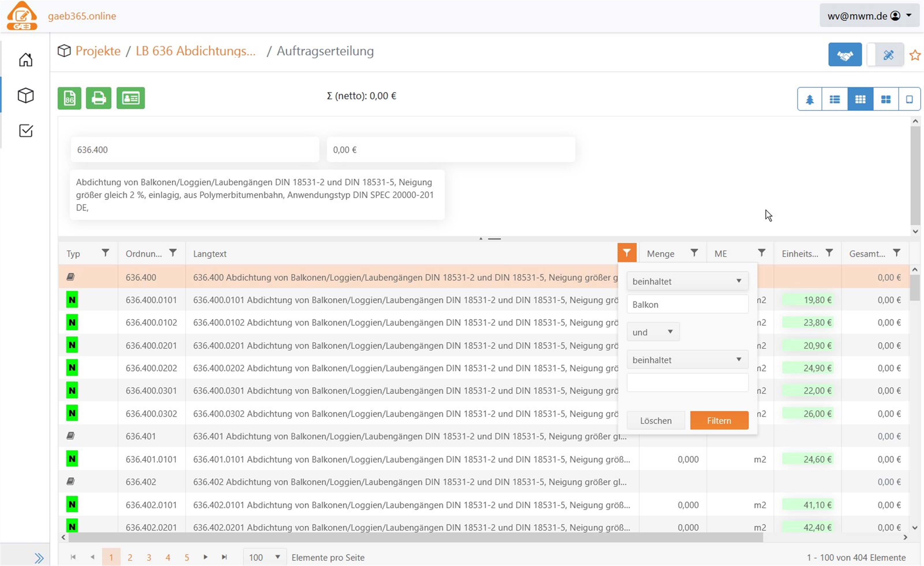The width and height of the screenshot is (924, 566).
Task: Jump to last page arrow
Action: 224,557
